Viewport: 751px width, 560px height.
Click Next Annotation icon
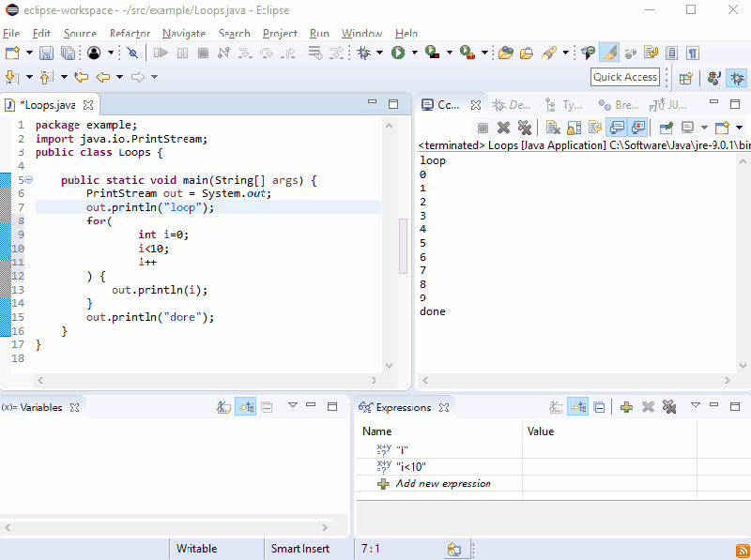coord(11,77)
